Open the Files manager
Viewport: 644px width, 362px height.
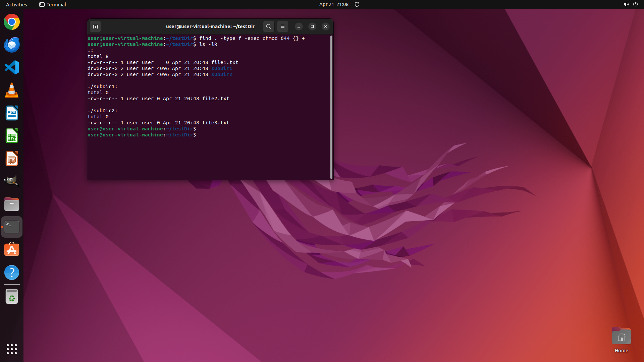pyautogui.click(x=12, y=204)
